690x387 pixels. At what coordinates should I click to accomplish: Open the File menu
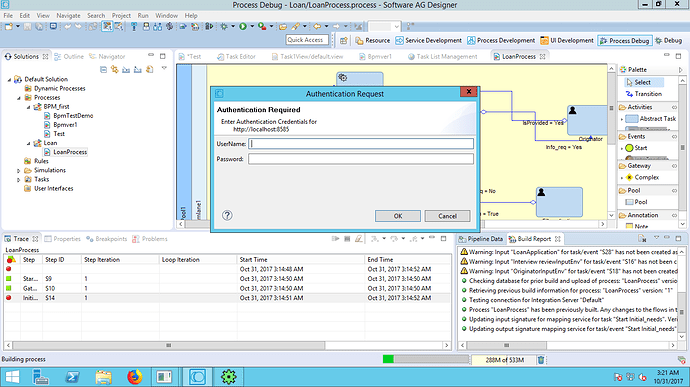click(x=8, y=15)
